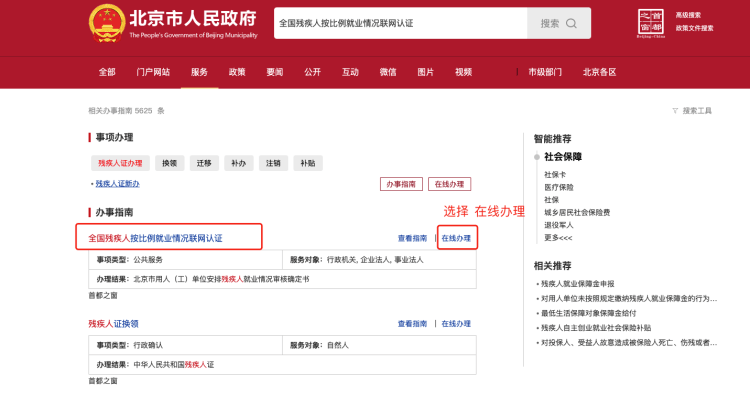Select the 补贴 tag

pos(308,163)
